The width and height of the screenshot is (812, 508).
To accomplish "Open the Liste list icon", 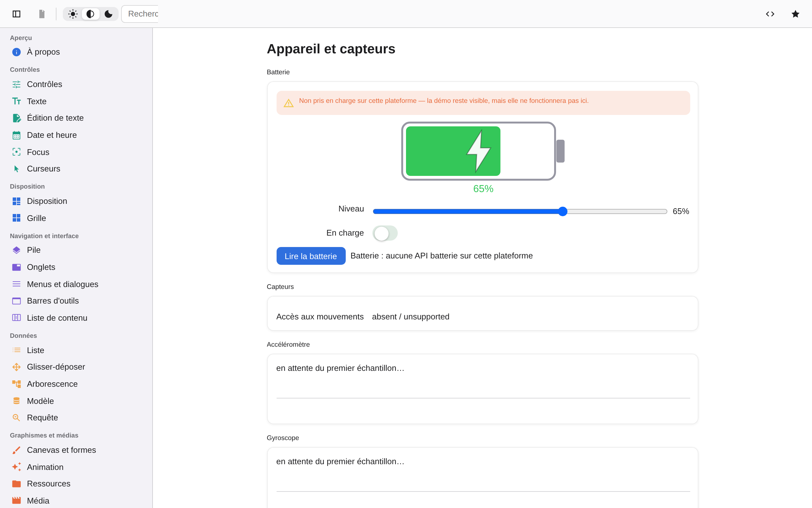I will click(16, 350).
